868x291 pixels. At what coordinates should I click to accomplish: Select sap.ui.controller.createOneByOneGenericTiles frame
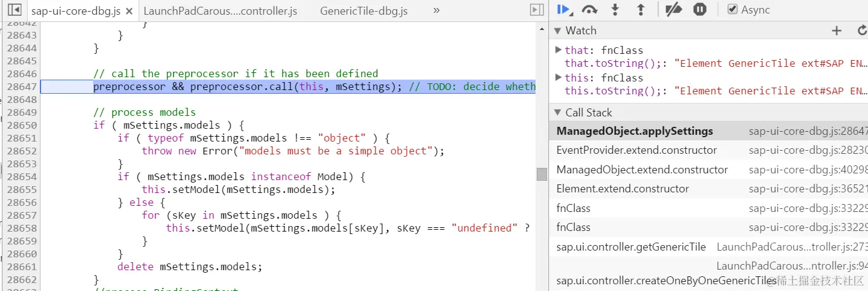click(667, 281)
